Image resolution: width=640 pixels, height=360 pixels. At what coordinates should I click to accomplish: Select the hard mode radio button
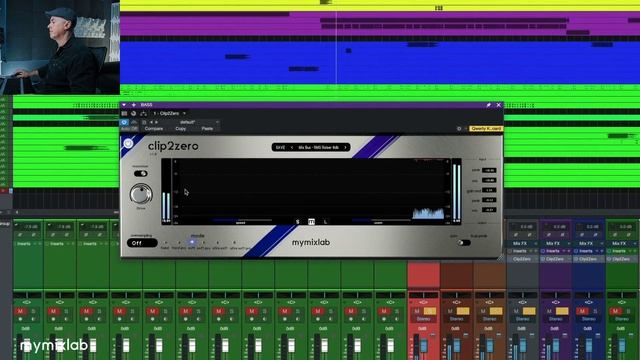click(165, 242)
